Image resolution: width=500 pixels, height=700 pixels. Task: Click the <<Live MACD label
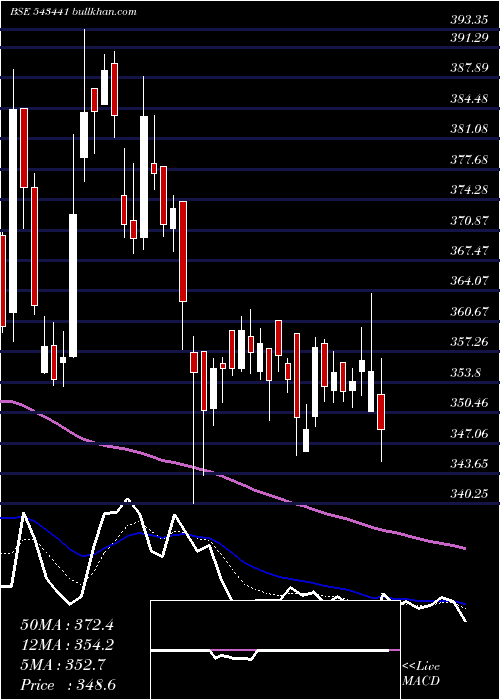(x=421, y=674)
